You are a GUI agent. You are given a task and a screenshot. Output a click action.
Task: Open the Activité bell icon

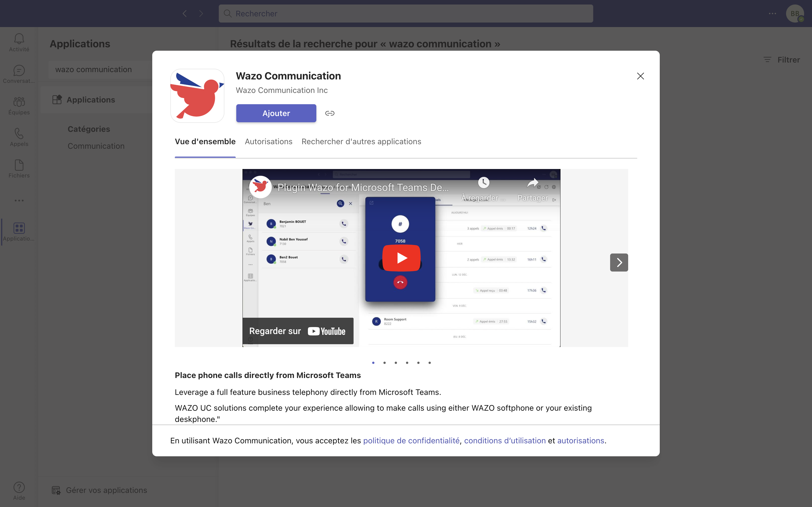pyautogui.click(x=19, y=42)
